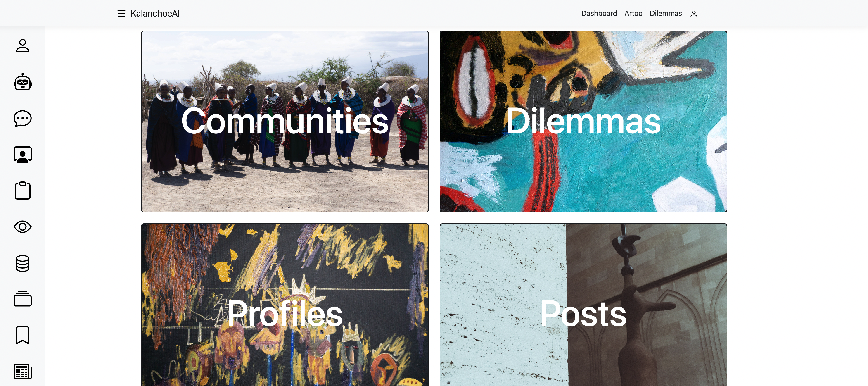Open the person profile sidebar icon
The image size is (868, 386).
point(23,46)
